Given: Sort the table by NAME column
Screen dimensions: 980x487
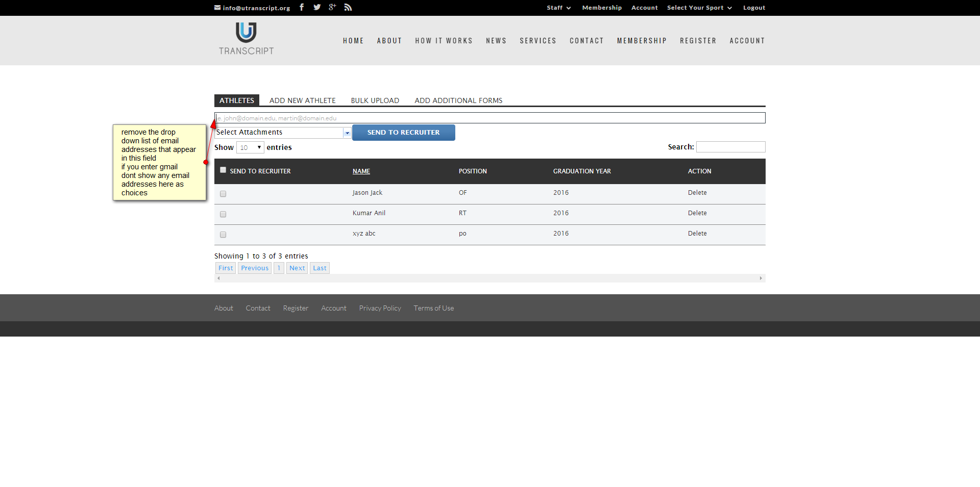Looking at the screenshot, I should pyautogui.click(x=361, y=171).
